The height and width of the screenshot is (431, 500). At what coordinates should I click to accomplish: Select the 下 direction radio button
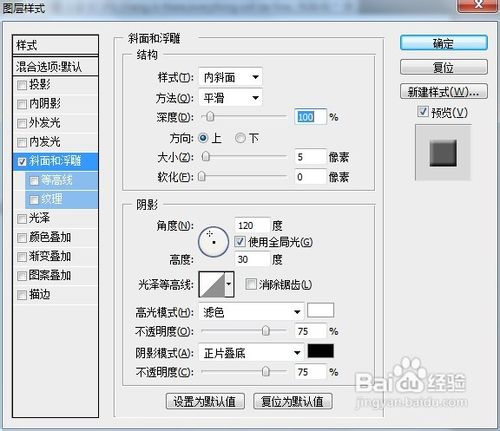point(240,138)
